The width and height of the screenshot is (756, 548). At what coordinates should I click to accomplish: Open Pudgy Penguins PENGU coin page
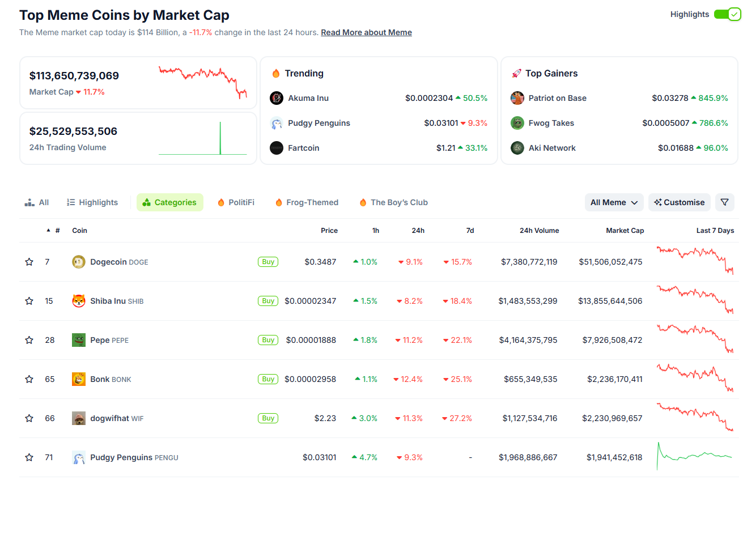click(x=134, y=457)
